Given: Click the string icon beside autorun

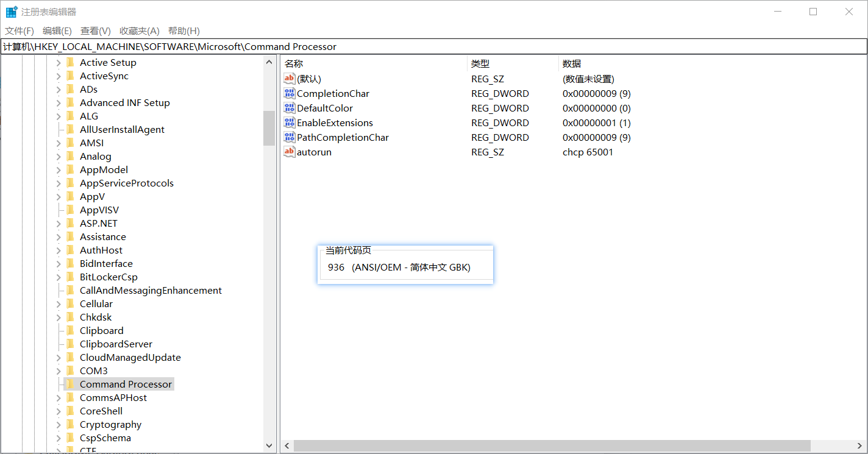Looking at the screenshot, I should (290, 152).
